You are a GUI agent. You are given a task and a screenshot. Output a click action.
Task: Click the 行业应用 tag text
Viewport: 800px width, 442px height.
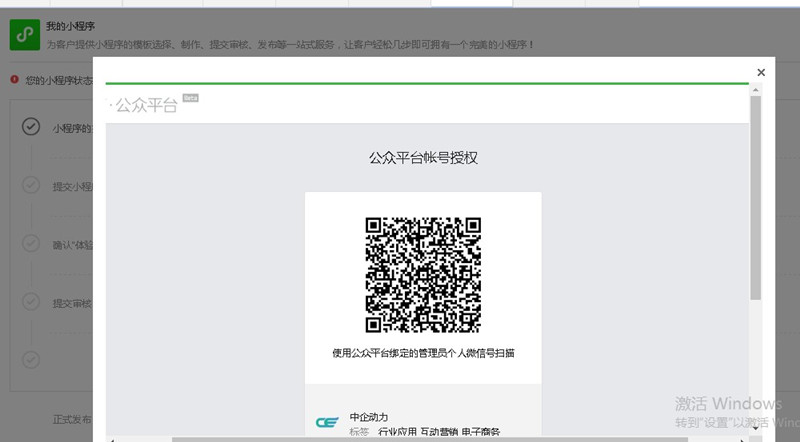[397, 433]
